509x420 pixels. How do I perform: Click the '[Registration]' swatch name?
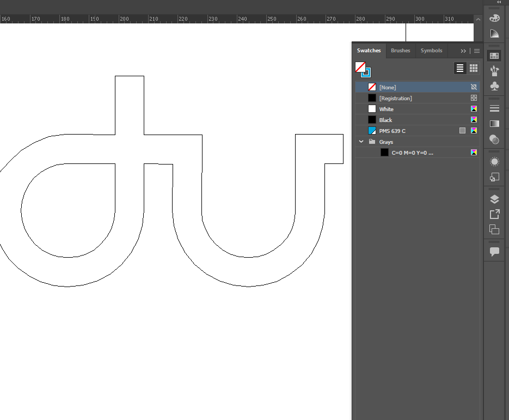pyautogui.click(x=395, y=98)
